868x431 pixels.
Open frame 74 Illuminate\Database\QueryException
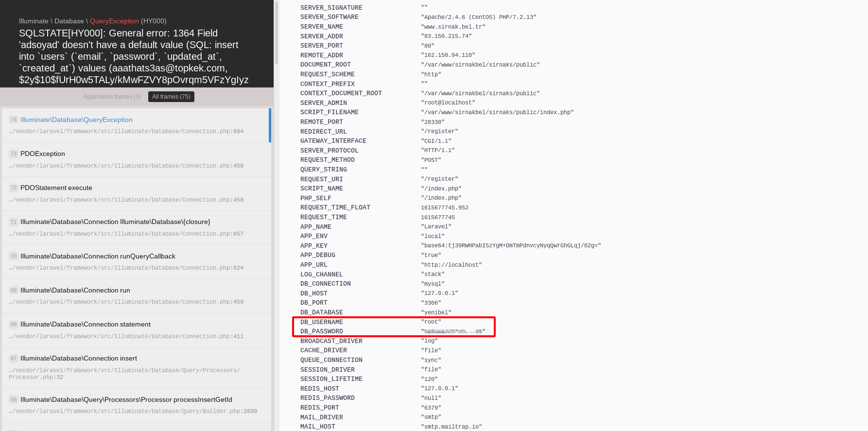76,120
